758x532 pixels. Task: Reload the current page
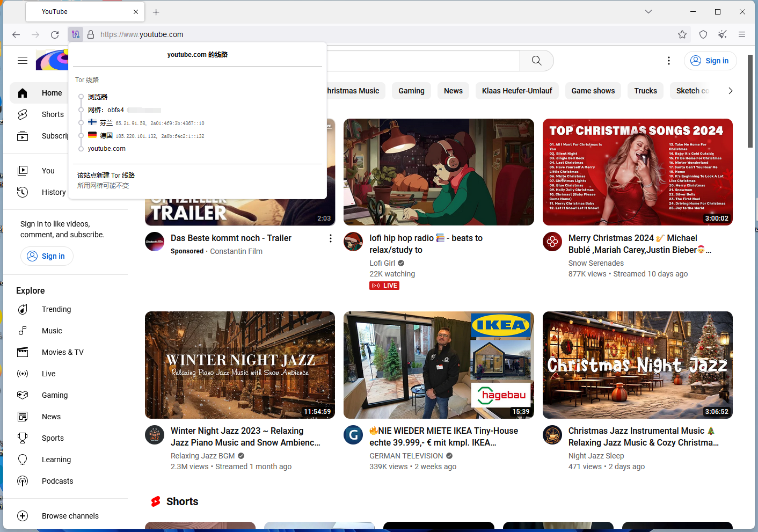point(55,34)
